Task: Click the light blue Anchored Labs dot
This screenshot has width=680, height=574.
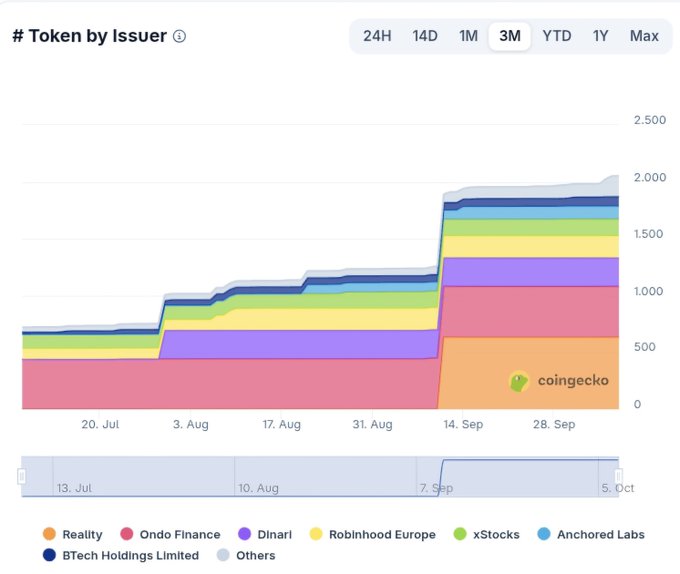Action: (x=544, y=534)
